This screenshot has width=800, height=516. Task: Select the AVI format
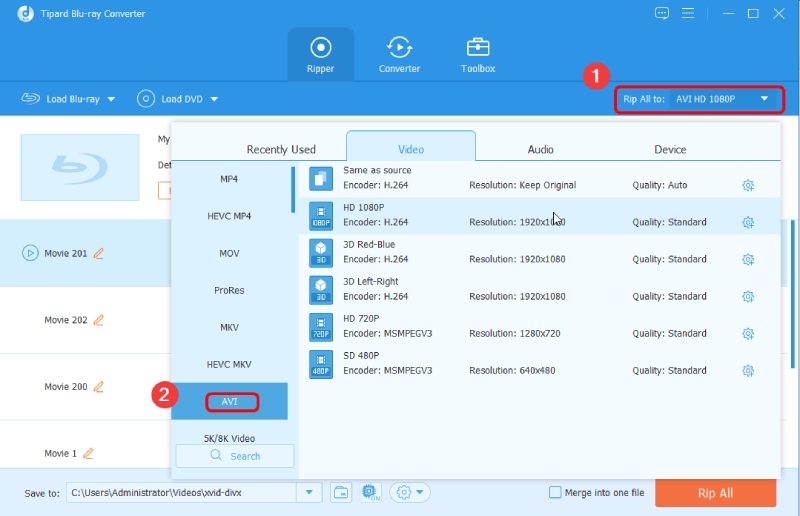tap(229, 402)
